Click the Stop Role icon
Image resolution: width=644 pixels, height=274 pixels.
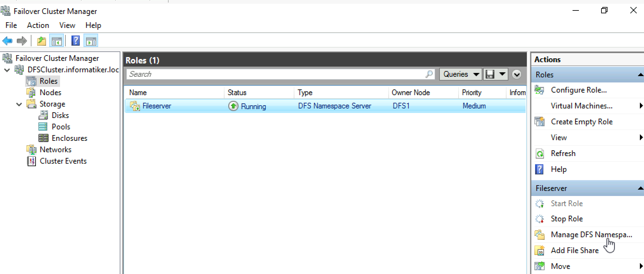(540, 219)
